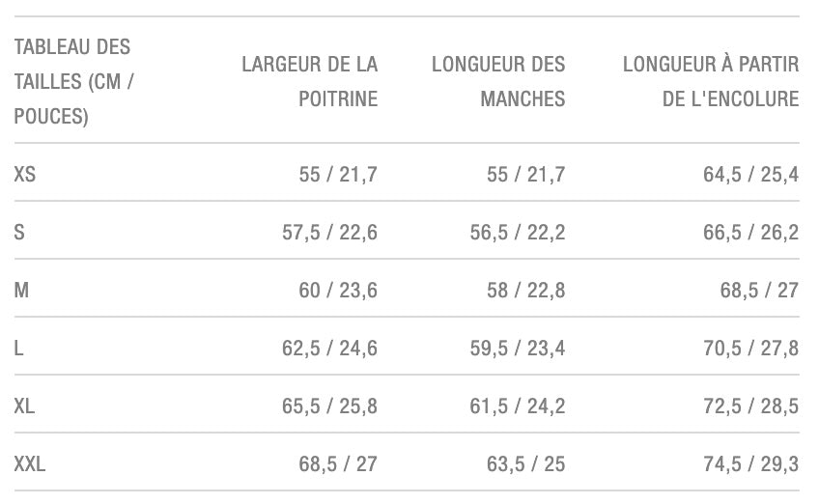
Task: Click the 60 / 23,6 chest width cell
Action: [x=338, y=290]
